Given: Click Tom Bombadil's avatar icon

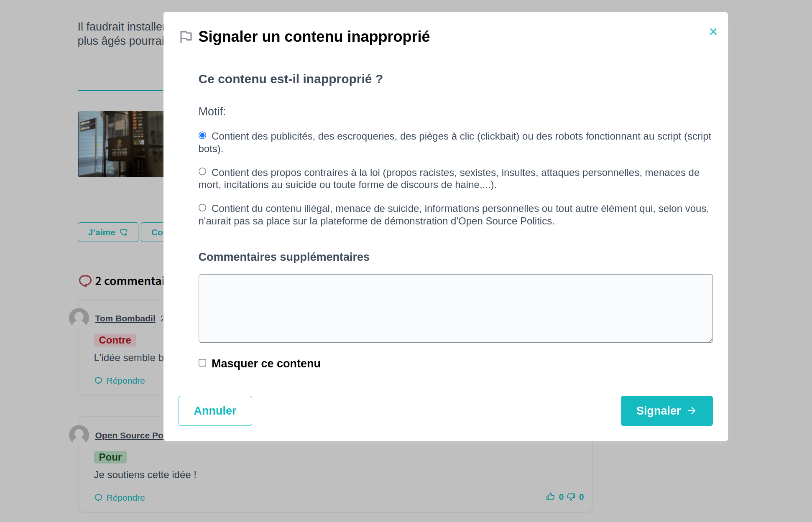Looking at the screenshot, I should pos(79,318).
